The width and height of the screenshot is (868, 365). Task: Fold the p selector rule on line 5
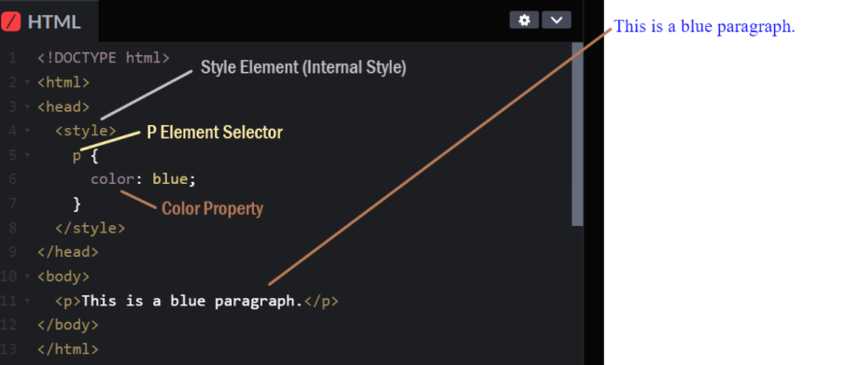tap(27, 156)
